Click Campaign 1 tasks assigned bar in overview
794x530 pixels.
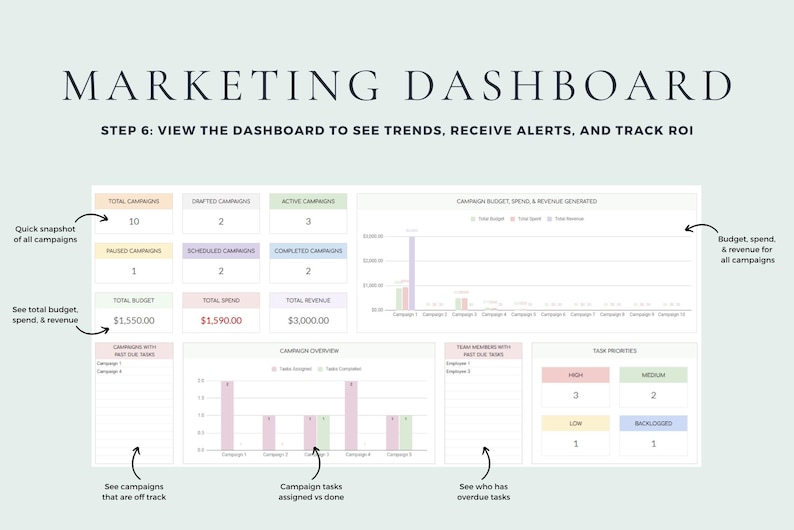point(227,416)
